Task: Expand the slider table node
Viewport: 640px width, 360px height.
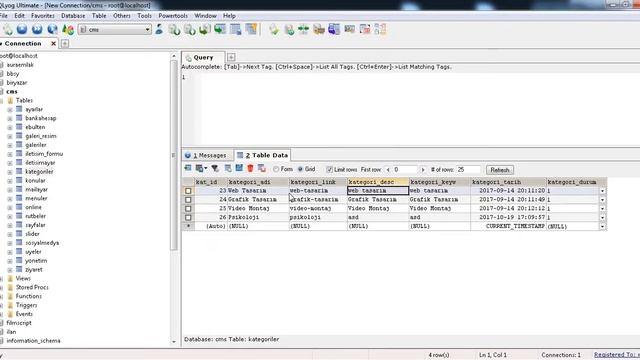Action: [x=10, y=234]
